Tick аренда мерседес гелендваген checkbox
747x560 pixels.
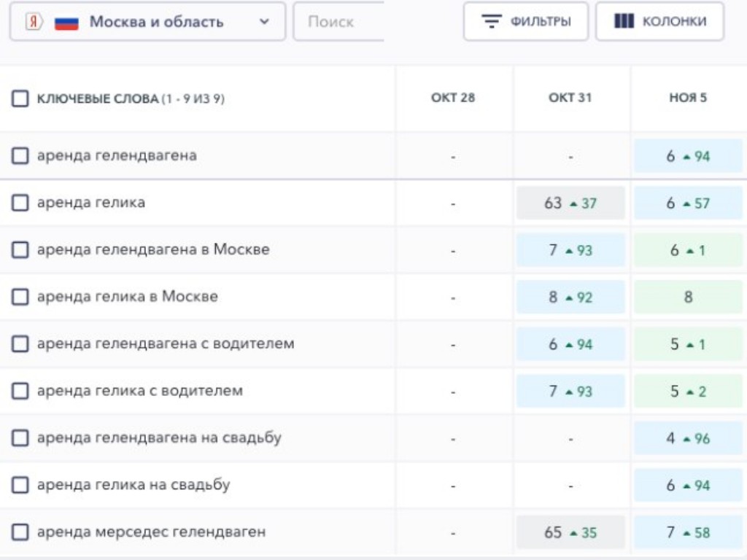tap(20, 532)
